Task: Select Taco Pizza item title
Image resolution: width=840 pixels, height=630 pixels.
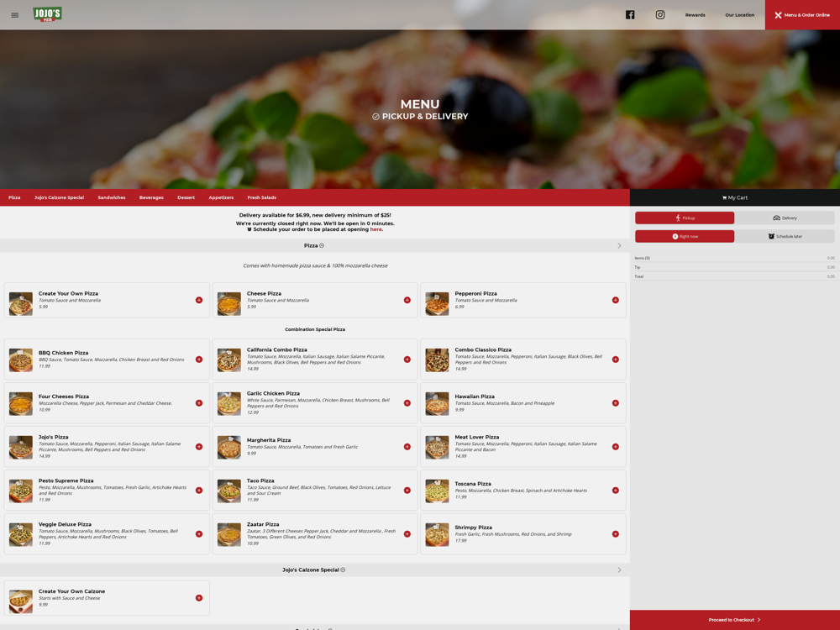Action: tap(260, 480)
